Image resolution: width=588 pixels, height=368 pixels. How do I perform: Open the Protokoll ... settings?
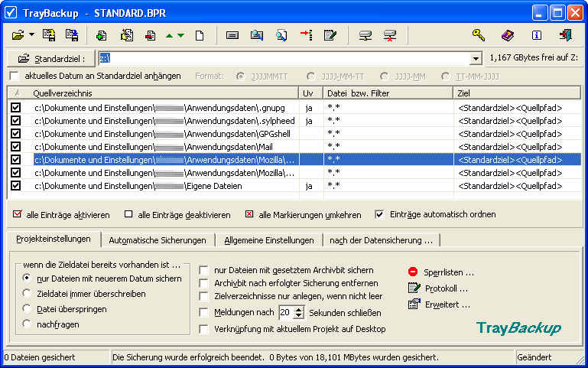438,288
